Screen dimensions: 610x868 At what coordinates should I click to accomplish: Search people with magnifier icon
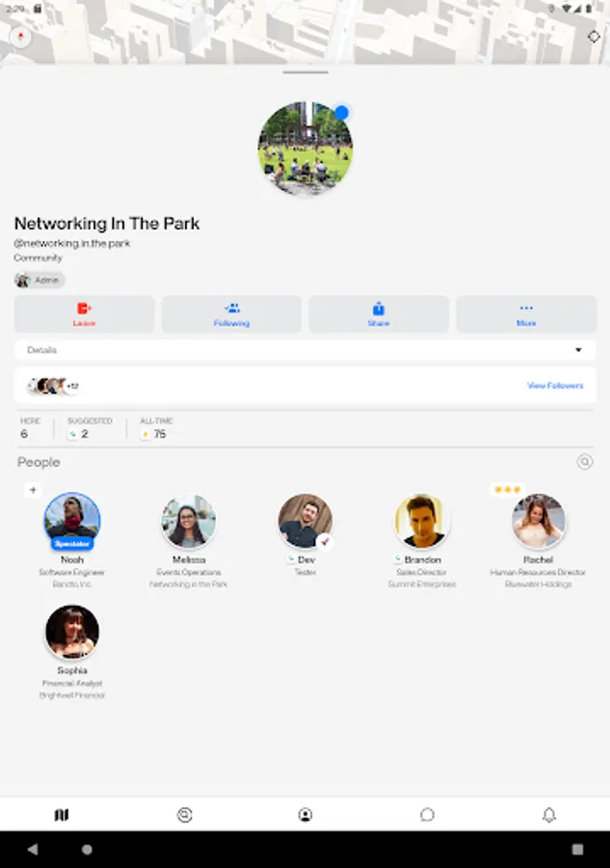pos(585,462)
